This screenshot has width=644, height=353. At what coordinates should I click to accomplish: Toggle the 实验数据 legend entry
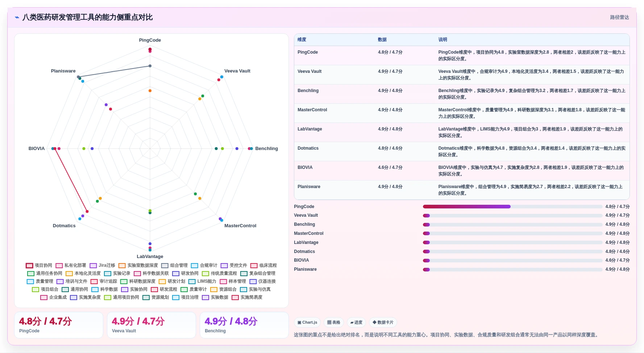tap(215, 298)
